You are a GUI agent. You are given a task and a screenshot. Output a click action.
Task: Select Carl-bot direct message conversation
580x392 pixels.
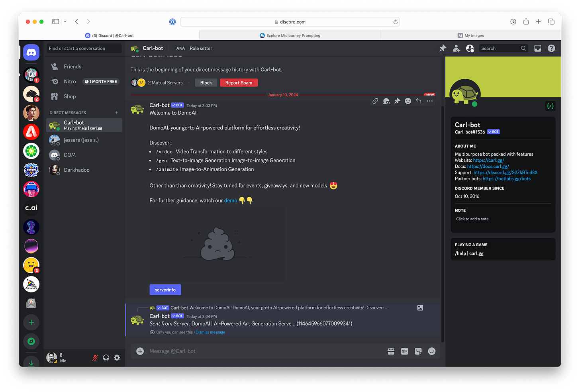point(84,125)
